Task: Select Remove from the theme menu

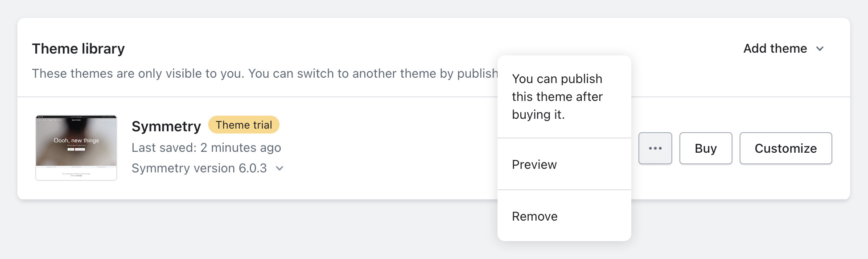Action: pos(534,216)
